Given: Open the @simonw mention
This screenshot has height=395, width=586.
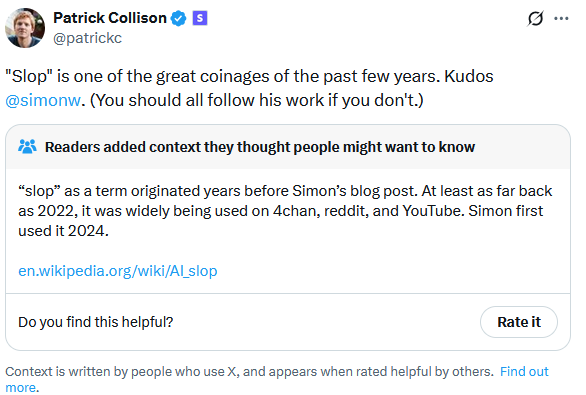Looking at the screenshot, I should [43, 100].
